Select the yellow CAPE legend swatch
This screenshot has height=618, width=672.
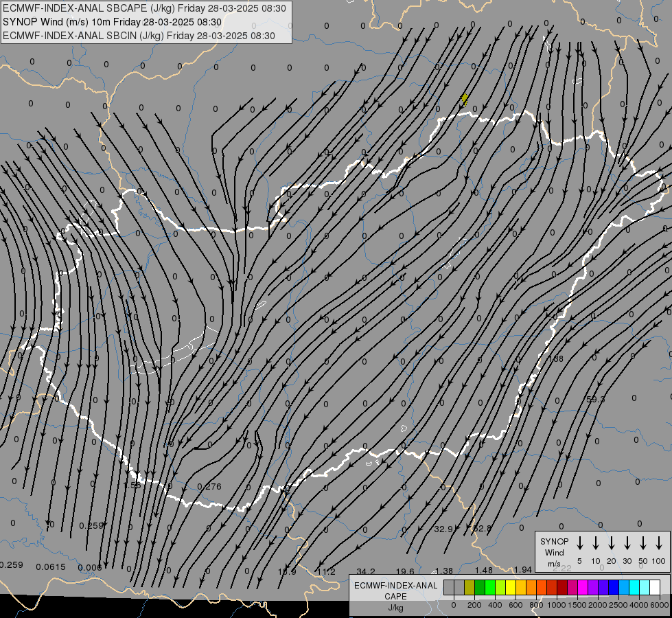(511, 587)
